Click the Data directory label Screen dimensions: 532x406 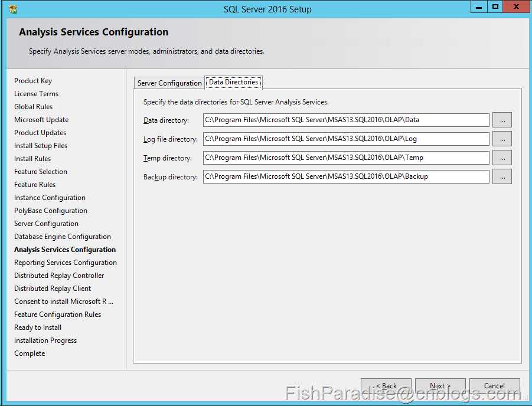166,120
